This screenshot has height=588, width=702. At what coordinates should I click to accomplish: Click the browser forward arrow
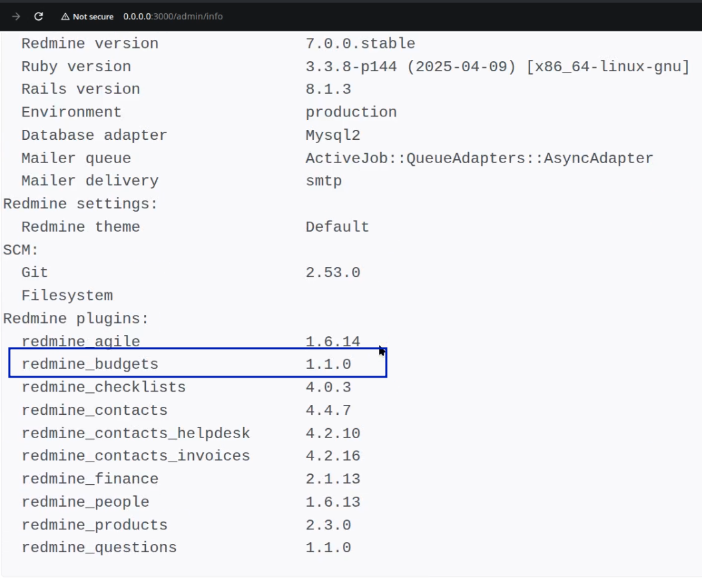tap(16, 17)
